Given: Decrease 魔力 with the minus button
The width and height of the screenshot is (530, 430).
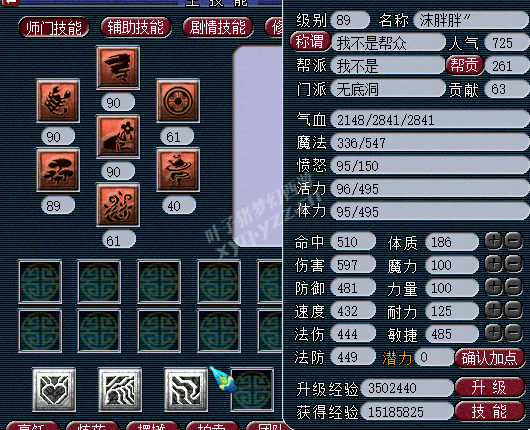Looking at the screenshot, I should tap(513, 264).
